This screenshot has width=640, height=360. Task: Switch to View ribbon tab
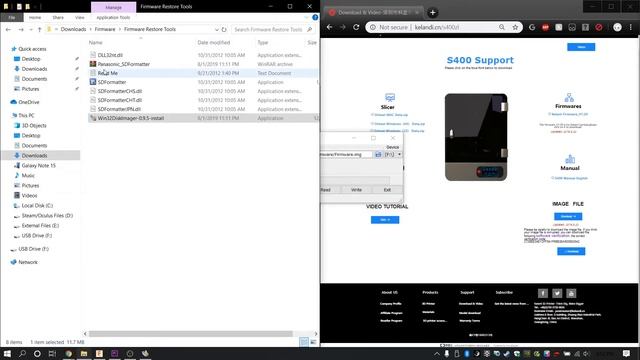pyautogui.click(x=80, y=18)
